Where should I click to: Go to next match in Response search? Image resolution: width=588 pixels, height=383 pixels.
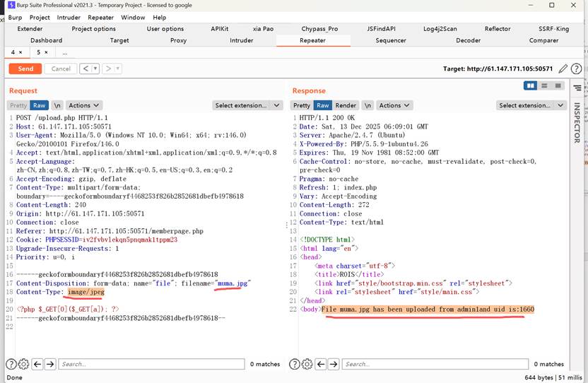334,364
